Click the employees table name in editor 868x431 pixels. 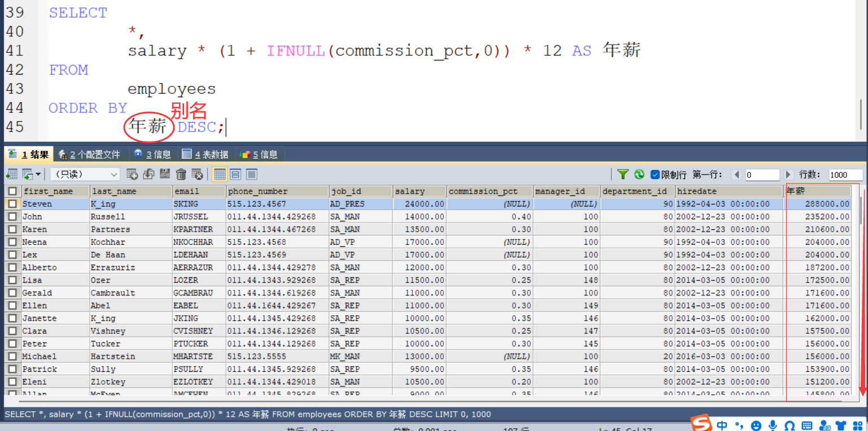click(x=172, y=89)
